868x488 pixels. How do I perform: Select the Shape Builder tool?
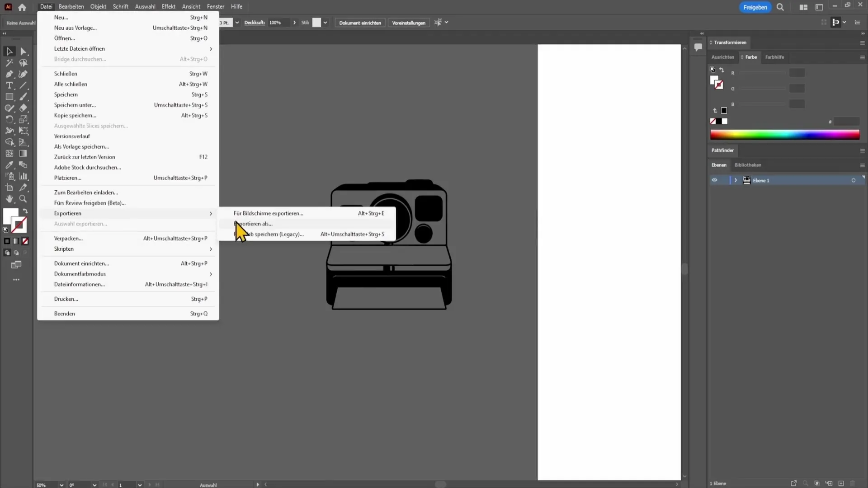[9, 142]
